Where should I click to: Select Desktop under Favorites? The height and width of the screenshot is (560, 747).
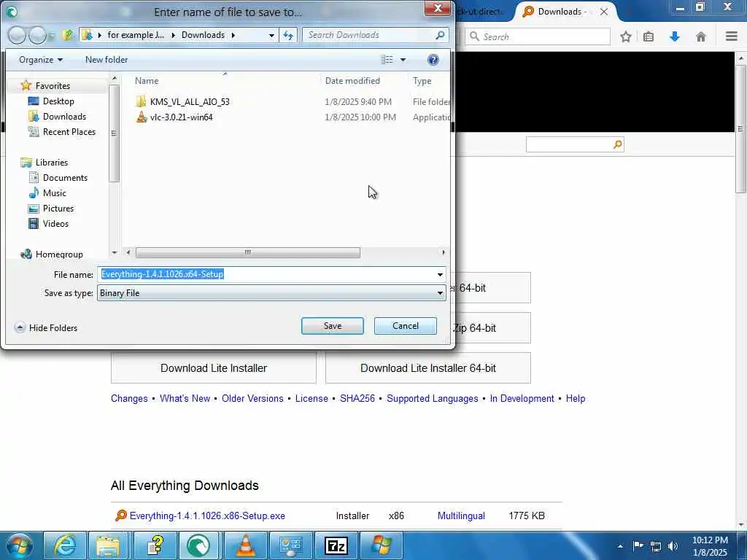[x=58, y=101]
